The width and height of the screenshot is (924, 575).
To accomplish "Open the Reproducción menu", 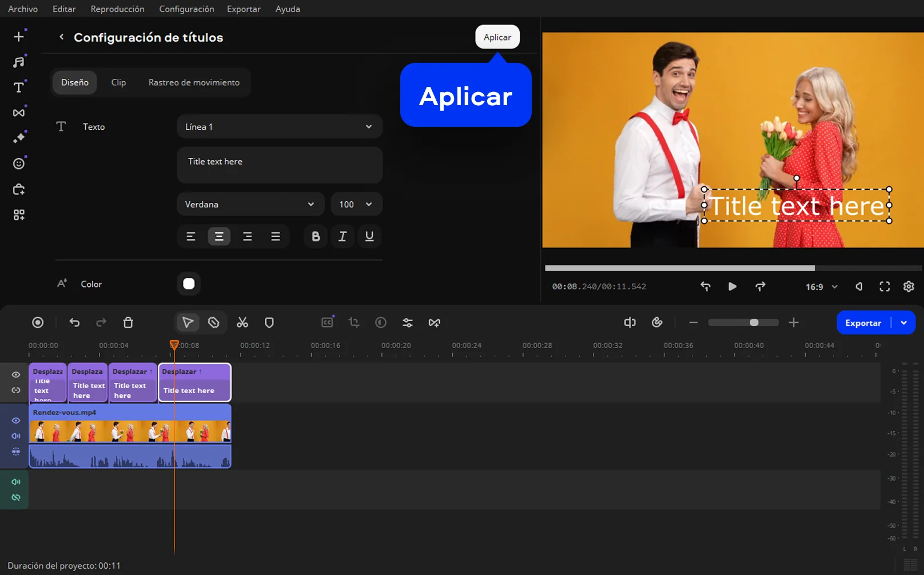I will tap(117, 9).
